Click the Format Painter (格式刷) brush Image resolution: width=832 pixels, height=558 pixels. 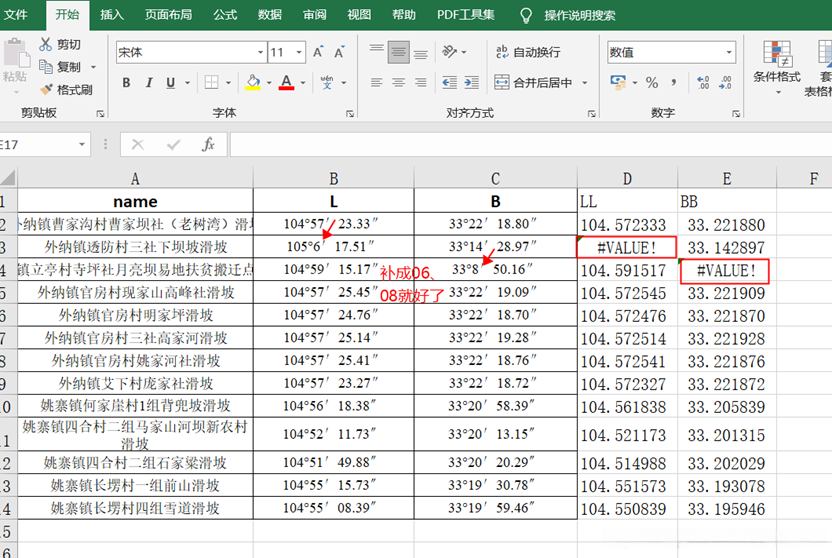[47, 90]
